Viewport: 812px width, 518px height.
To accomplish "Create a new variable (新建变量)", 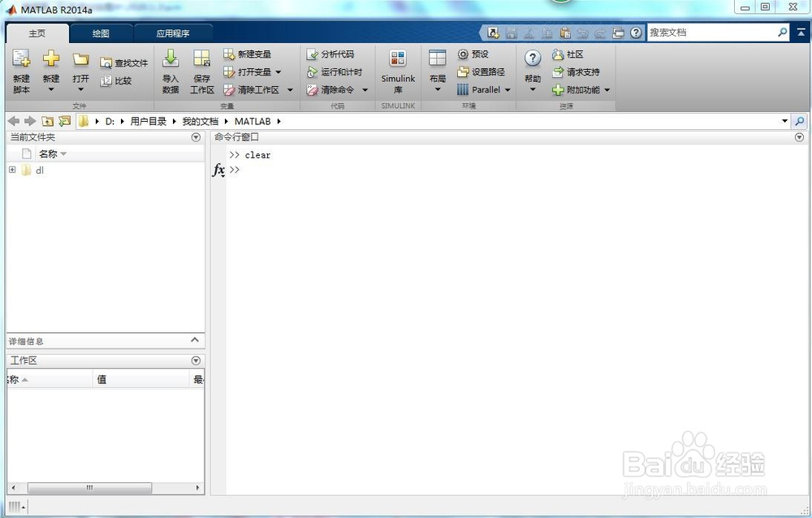I will tap(248, 54).
